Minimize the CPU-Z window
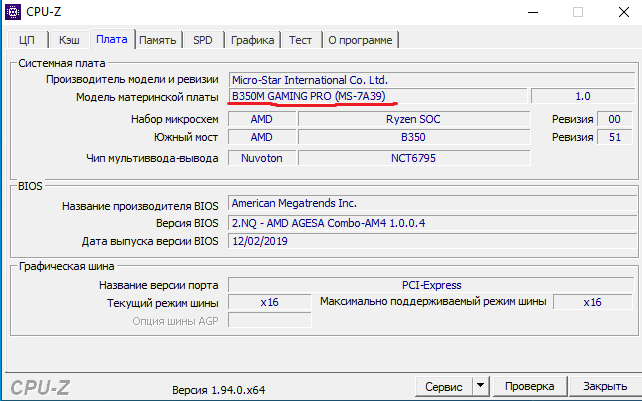The image size is (642, 401). tap(533, 12)
